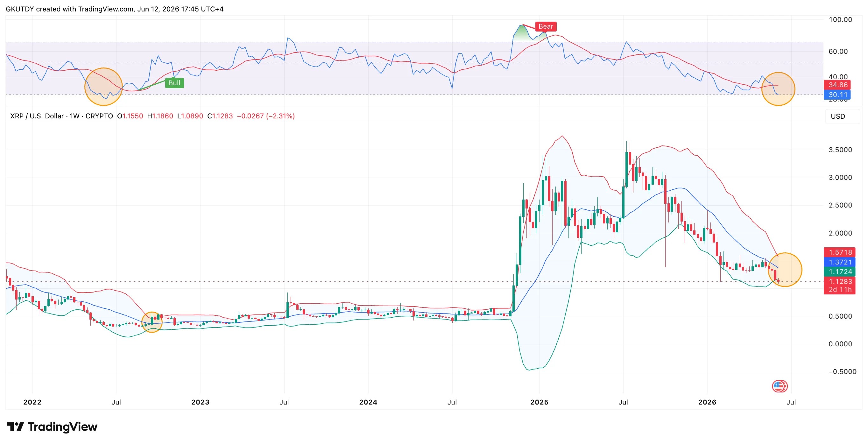Click the 60.00 level on the RSI scale

click(x=838, y=51)
